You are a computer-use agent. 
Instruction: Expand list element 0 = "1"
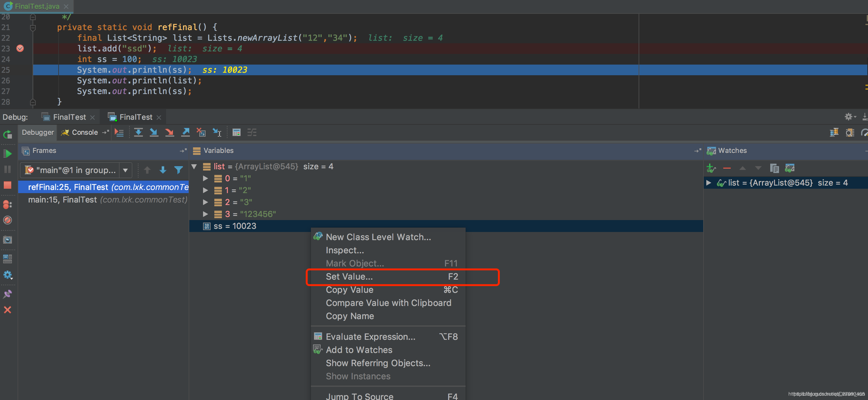coord(205,178)
